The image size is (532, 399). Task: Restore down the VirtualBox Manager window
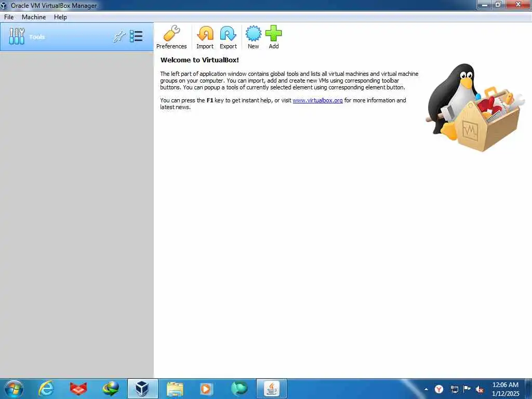[498, 4]
